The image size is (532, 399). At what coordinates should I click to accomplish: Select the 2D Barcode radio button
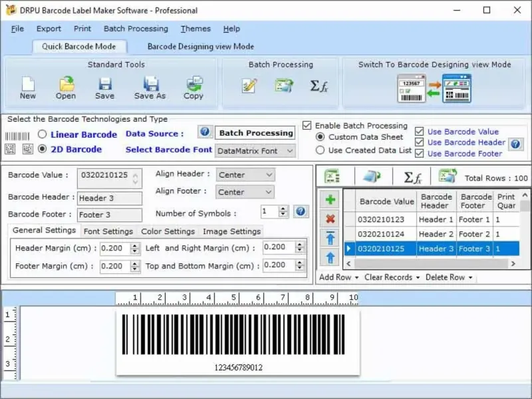tap(42, 148)
